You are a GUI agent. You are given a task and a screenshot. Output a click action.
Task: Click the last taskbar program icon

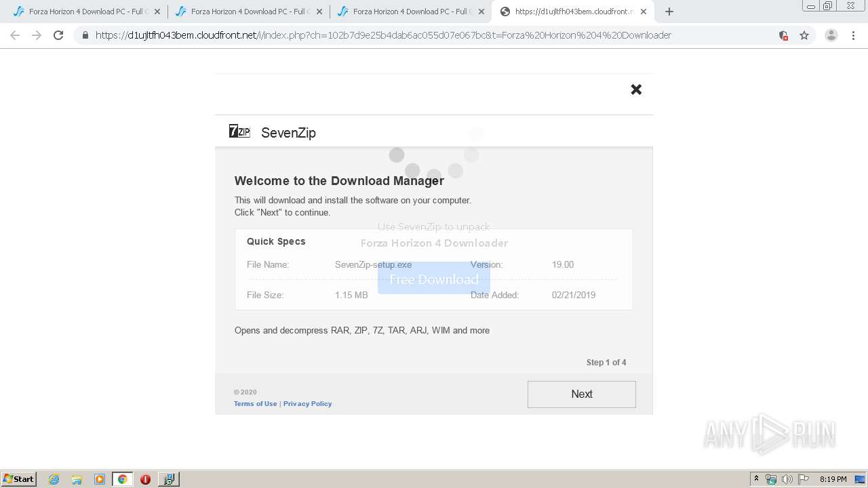tap(168, 479)
